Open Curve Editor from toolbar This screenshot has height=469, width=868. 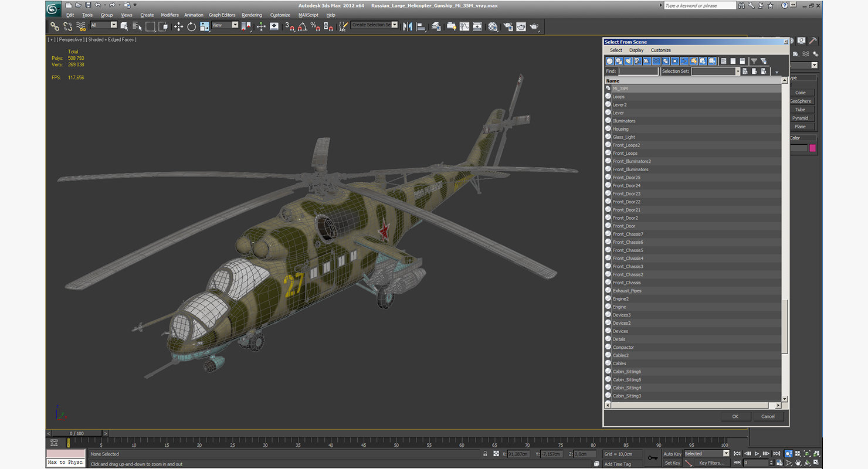pyautogui.click(x=464, y=26)
